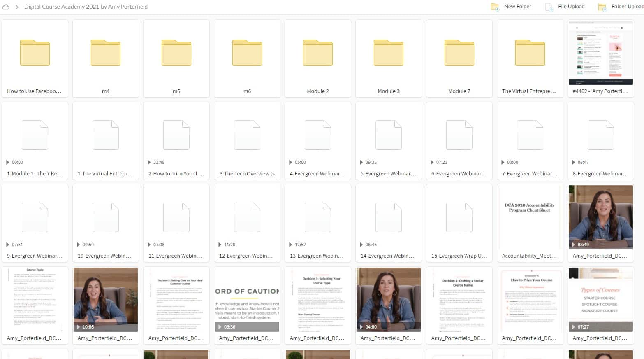Click the 06:46 duration label
The width and height of the screenshot is (644, 359).
[x=371, y=245]
